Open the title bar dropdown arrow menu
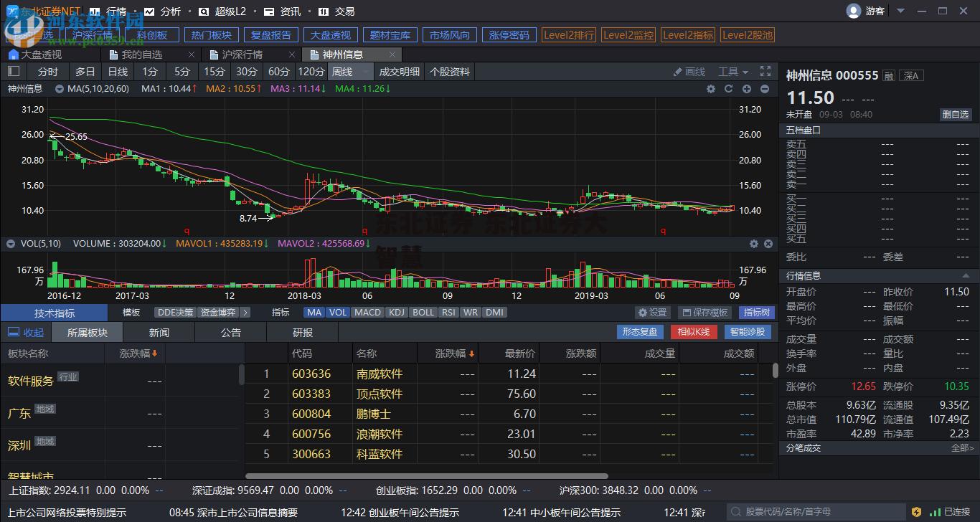980x522 pixels. click(x=900, y=11)
